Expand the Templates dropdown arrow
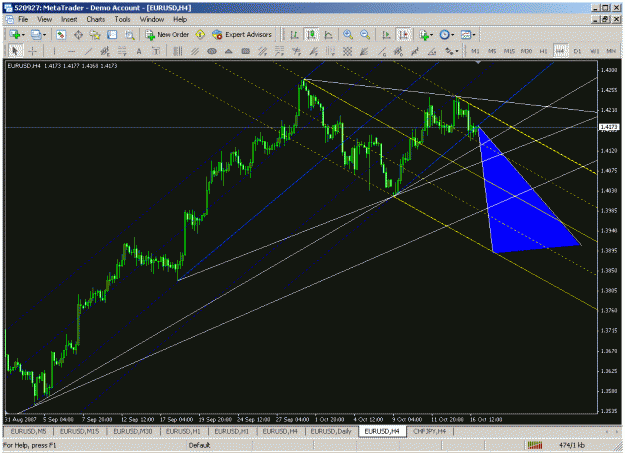Image resolution: width=625 pixels, height=453 pixels. 474,35
